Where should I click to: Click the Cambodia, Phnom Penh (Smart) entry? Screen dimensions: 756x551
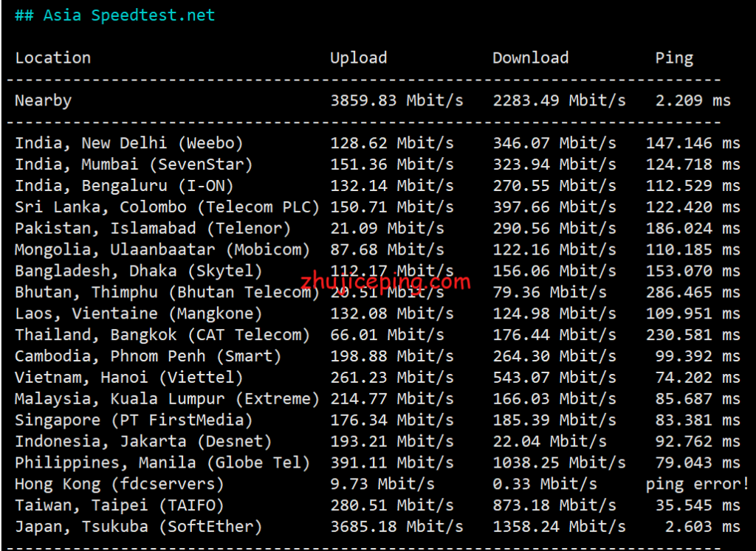tap(148, 356)
